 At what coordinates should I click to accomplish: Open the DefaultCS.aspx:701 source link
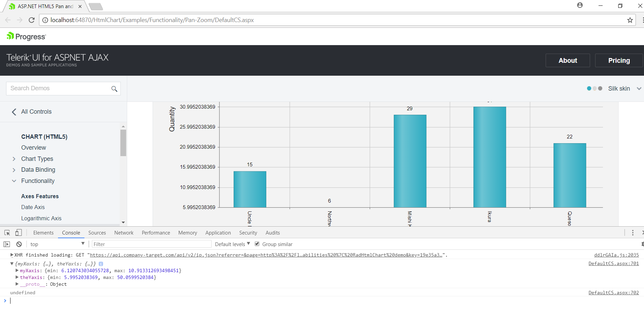(x=614, y=263)
